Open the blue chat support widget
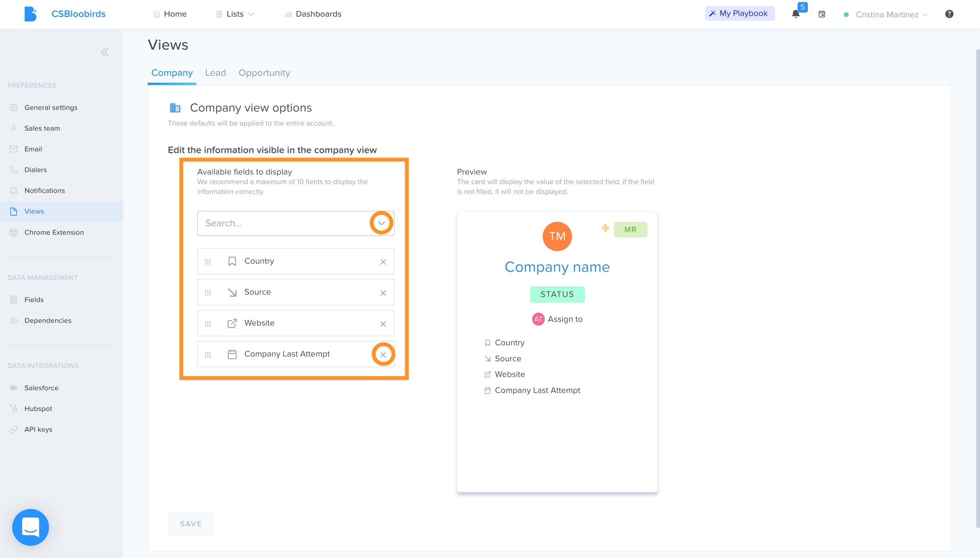Viewport: 980px width, 558px height. click(31, 527)
